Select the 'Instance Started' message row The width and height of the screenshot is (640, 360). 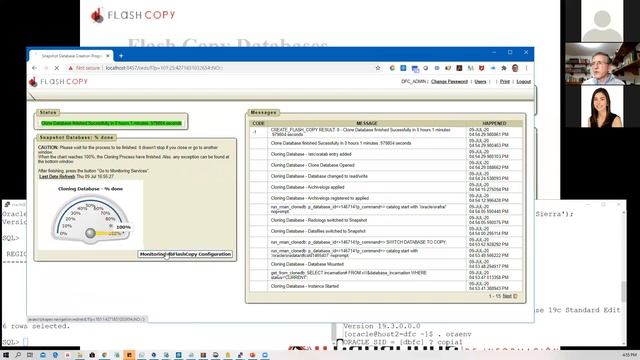click(x=386, y=287)
